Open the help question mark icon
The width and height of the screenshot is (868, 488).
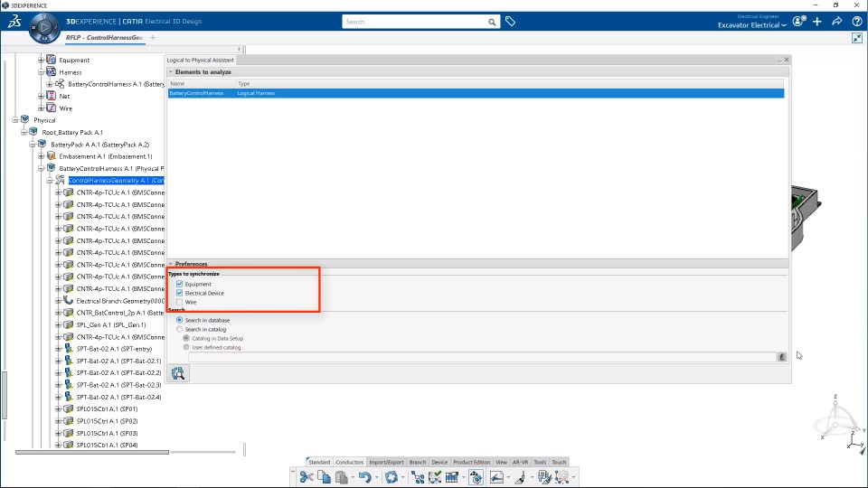point(857,22)
